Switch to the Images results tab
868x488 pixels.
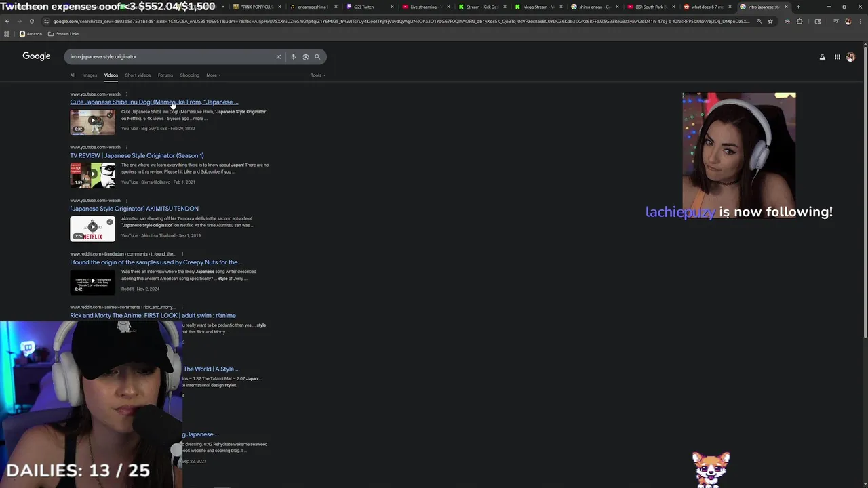90,75
